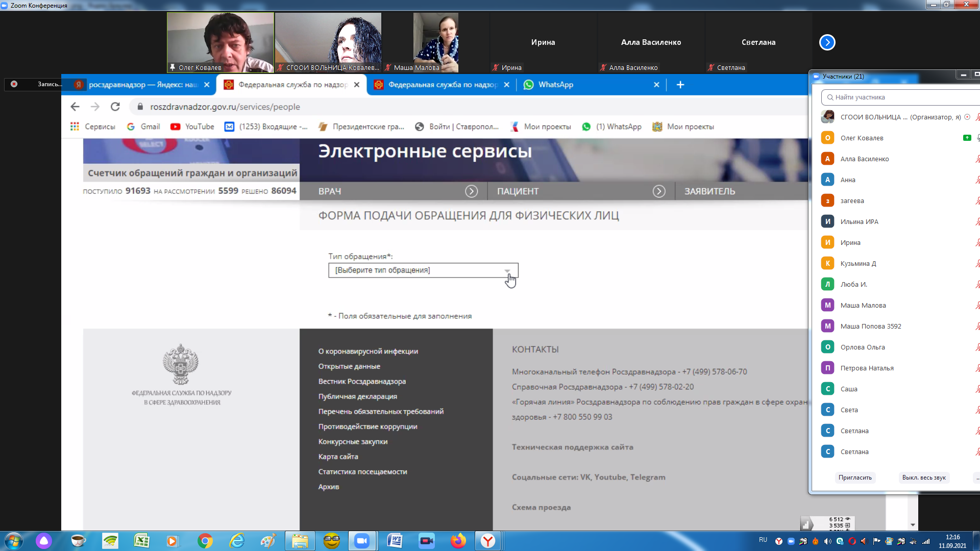Open Excel from taskbar
The width and height of the screenshot is (980, 551).
(141, 541)
